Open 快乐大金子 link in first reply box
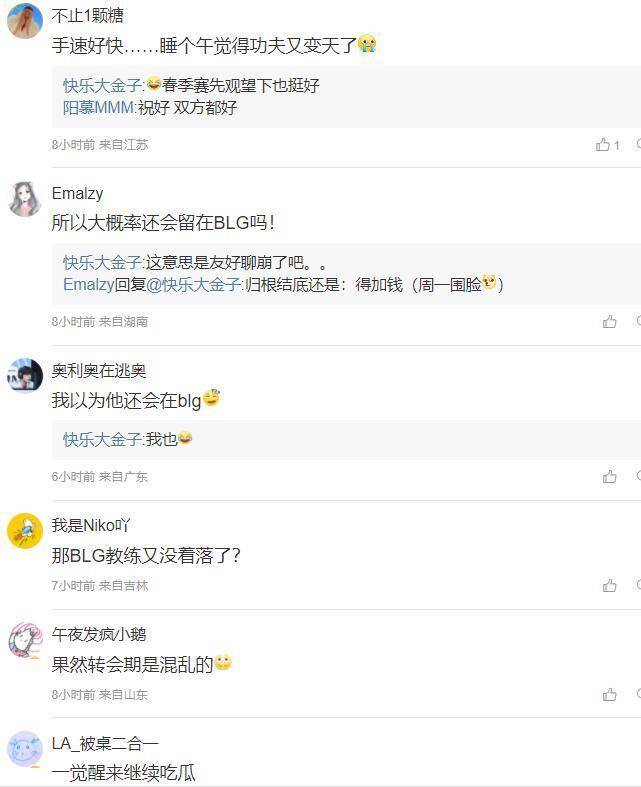 click(103, 86)
